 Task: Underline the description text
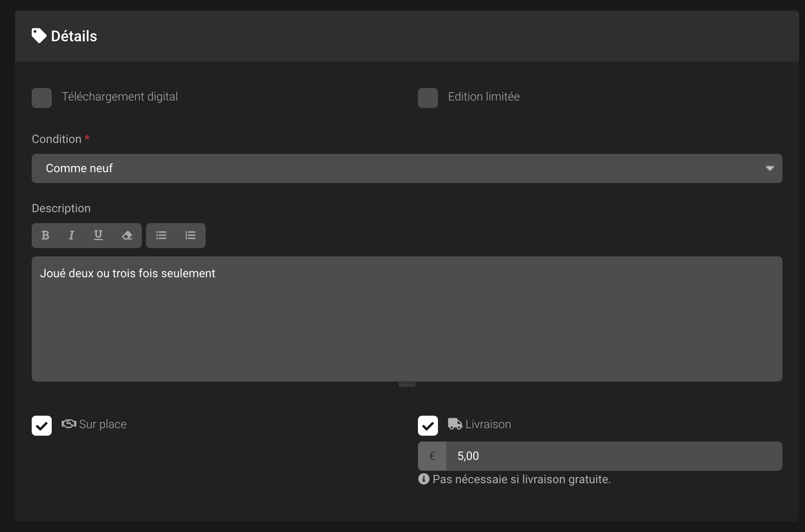(98, 236)
